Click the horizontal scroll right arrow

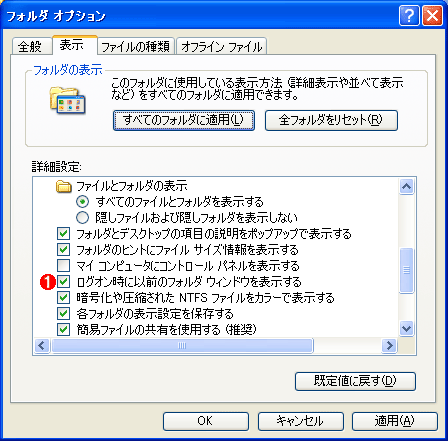(389, 345)
